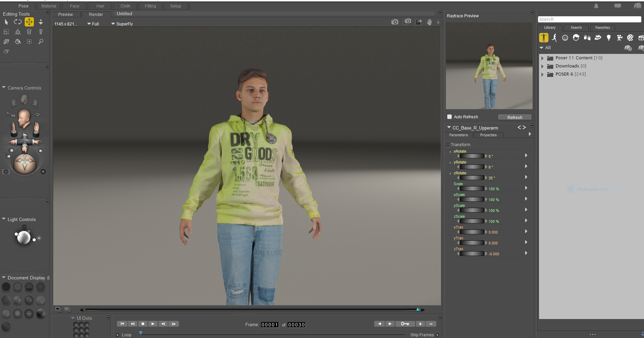This screenshot has width=644, height=338.
Task: Switch to the Preview tab
Action: click(65, 15)
